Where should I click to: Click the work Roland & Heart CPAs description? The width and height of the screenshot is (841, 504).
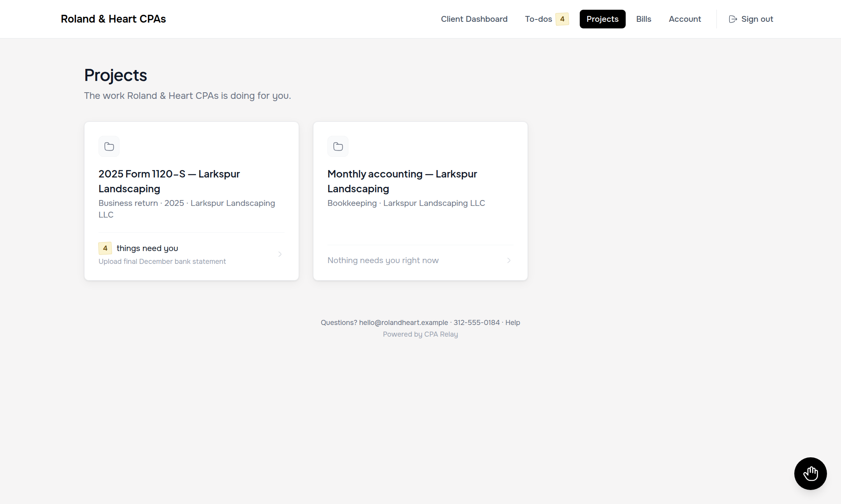(x=188, y=96)
